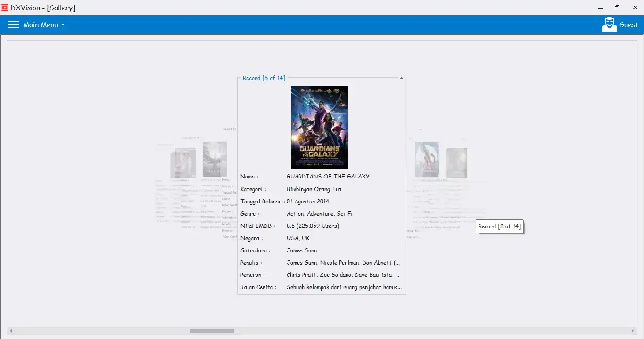644x339 pixels.
Task: Restore down the DXVision window
Action: click(x=617, y=8)
